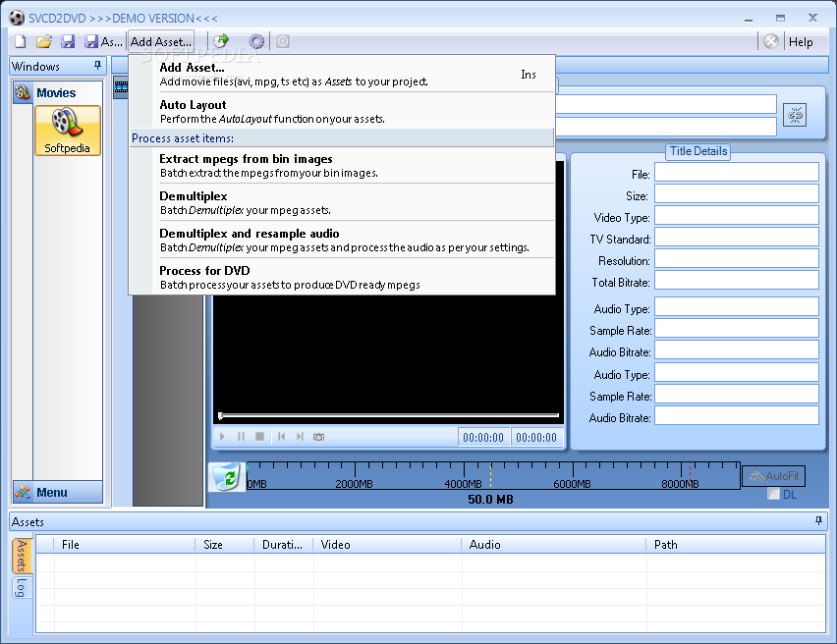The image size is (837, 644).
Task: Click the snapshot camera icon
Action: pos(318,437)
